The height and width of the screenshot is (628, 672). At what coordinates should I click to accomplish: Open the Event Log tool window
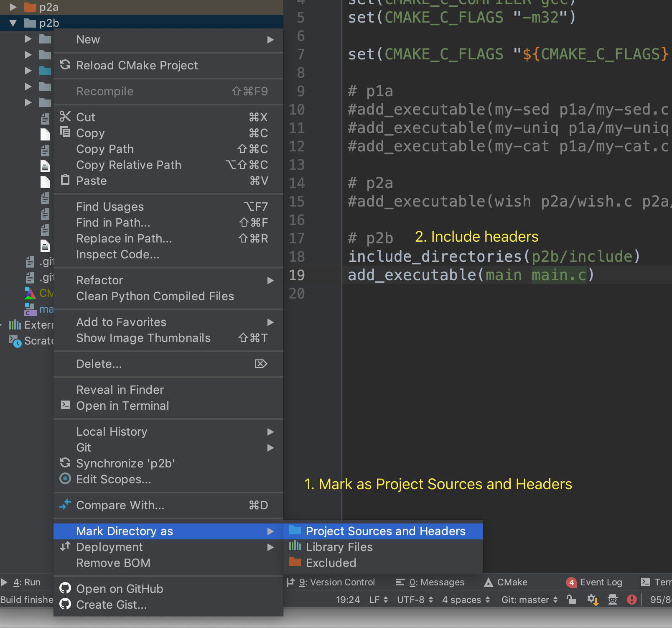pos(594,582)
